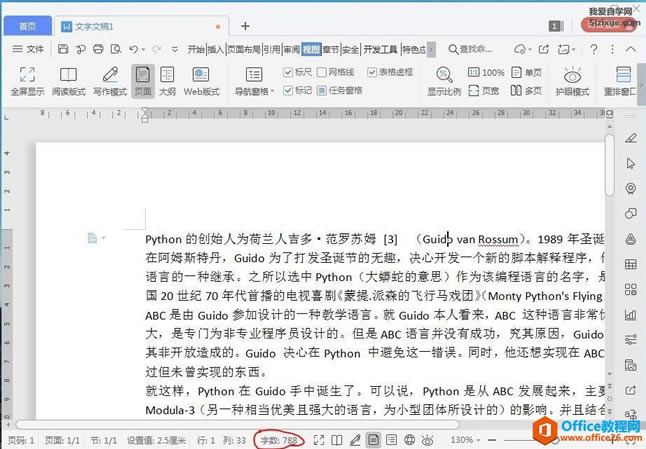Open the customize quick access toolbar dropdown
The image size is (646, 449).
[175, 50]
